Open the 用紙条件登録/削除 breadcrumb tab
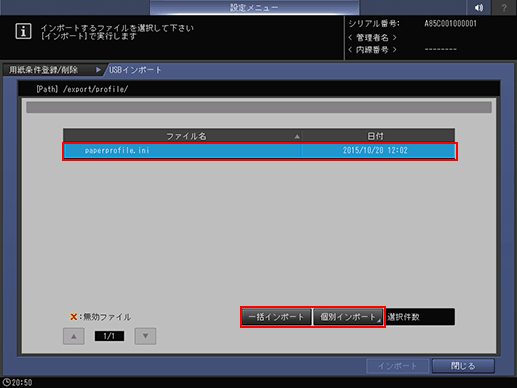517x388 pixels. pos(43,70)
